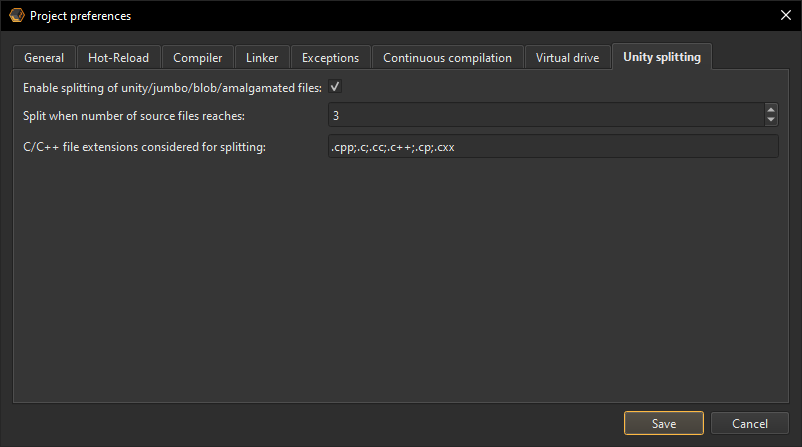Cancel the project preferences dialog
This screenshot has height=447, width=802.
click(750, 423)
